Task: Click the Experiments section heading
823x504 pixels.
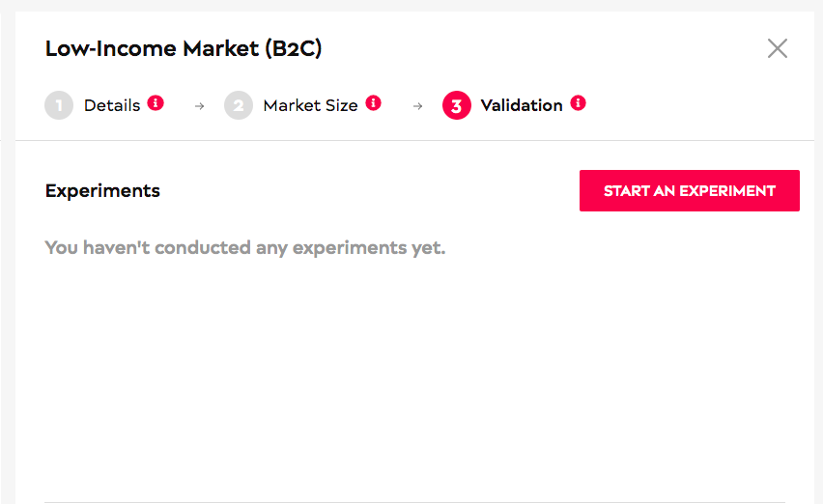Action: pyautogui.click(x=102, y=190)
